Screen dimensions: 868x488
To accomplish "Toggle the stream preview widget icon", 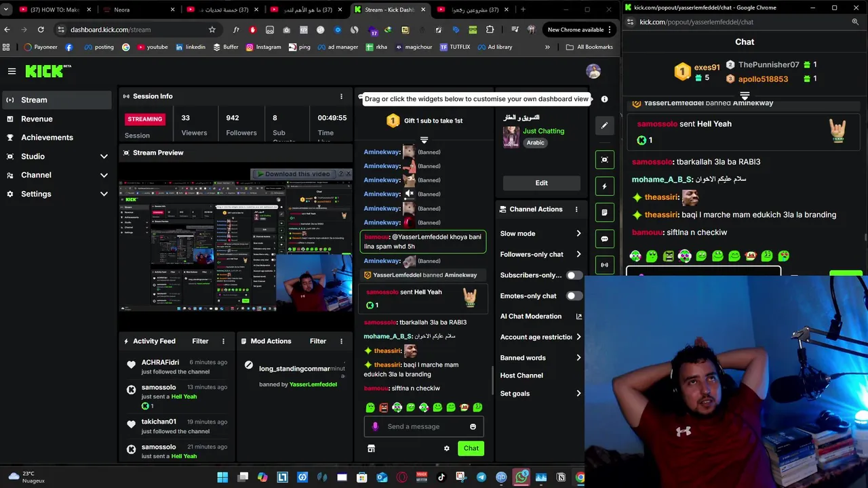I will coord(604,160).
